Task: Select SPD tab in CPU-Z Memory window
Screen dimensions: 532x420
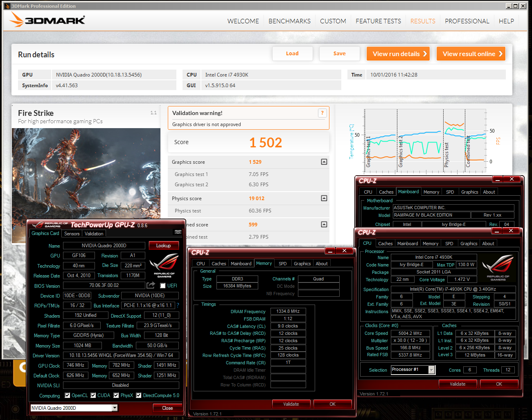Action: (282, 264)
